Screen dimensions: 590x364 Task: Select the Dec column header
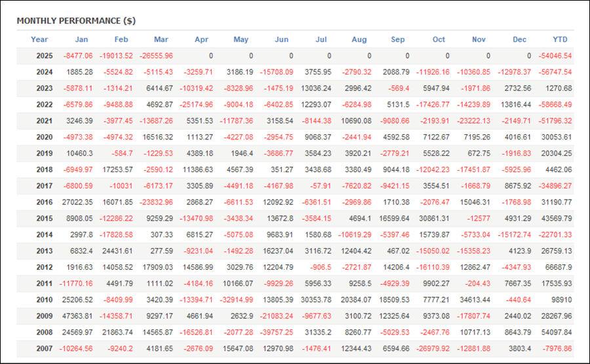519,39
